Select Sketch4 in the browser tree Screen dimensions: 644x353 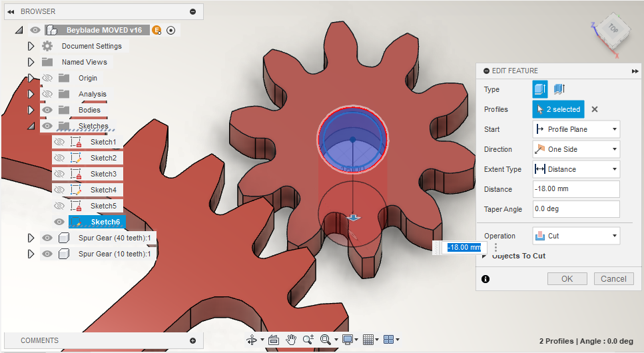coord(103,190)
